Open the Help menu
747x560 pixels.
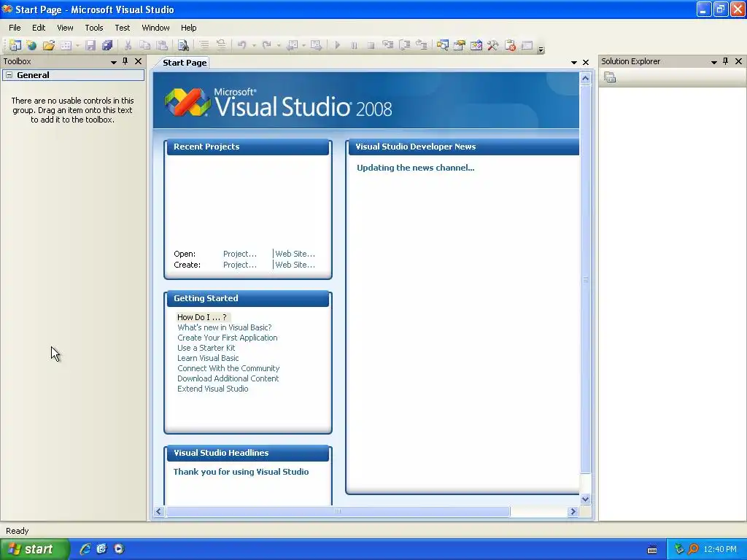189,28
